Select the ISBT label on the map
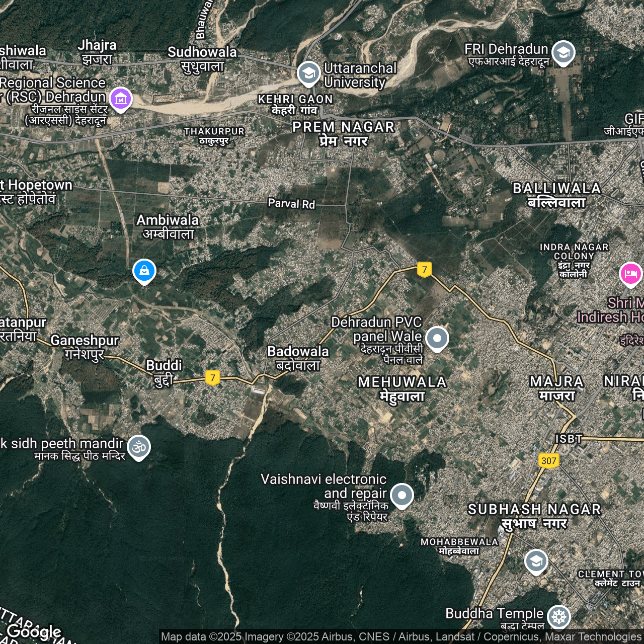Screen dimensions: 644x644 click(x=569, y=439)
